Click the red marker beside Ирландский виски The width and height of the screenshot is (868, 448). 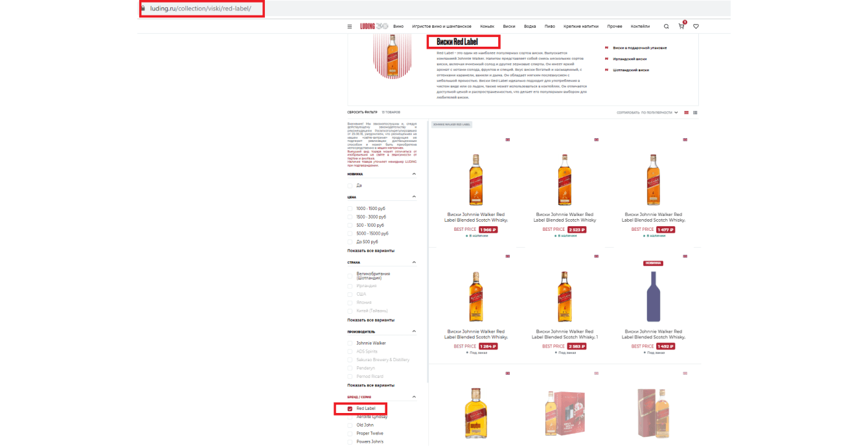pos(606,59)
